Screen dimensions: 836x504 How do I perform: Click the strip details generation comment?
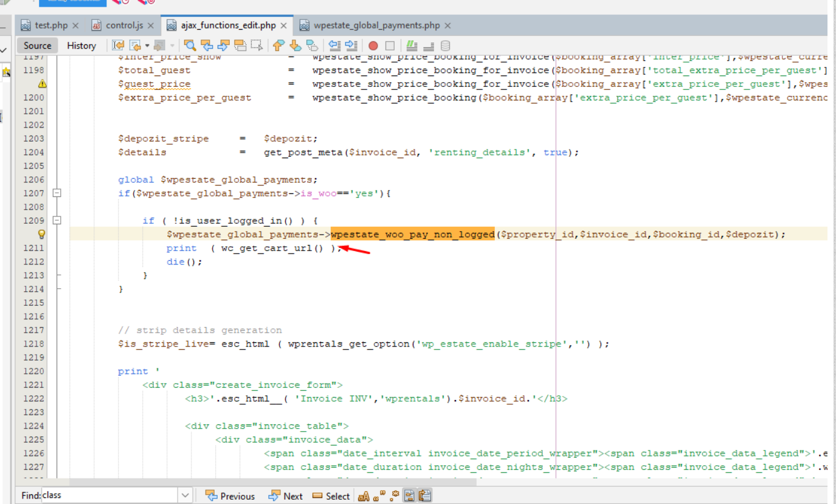200,330
